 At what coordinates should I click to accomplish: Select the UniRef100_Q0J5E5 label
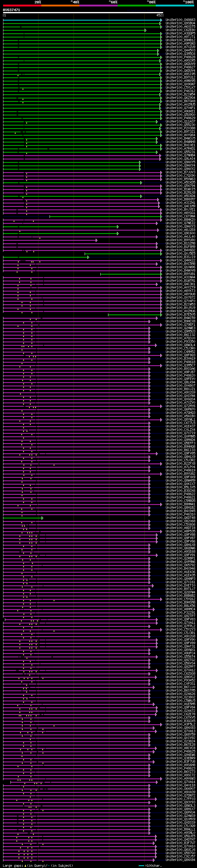click(x=180, y=253)
